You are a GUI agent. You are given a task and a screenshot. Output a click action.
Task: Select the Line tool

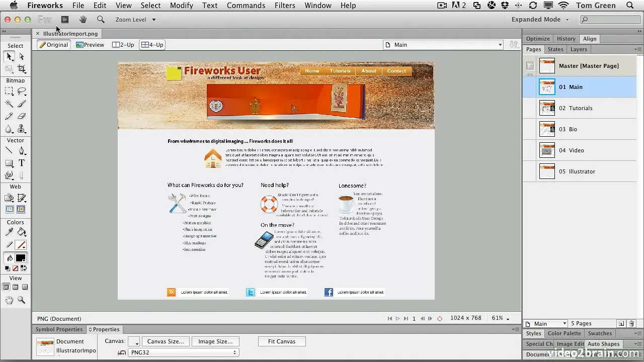(x=10, y=151)
